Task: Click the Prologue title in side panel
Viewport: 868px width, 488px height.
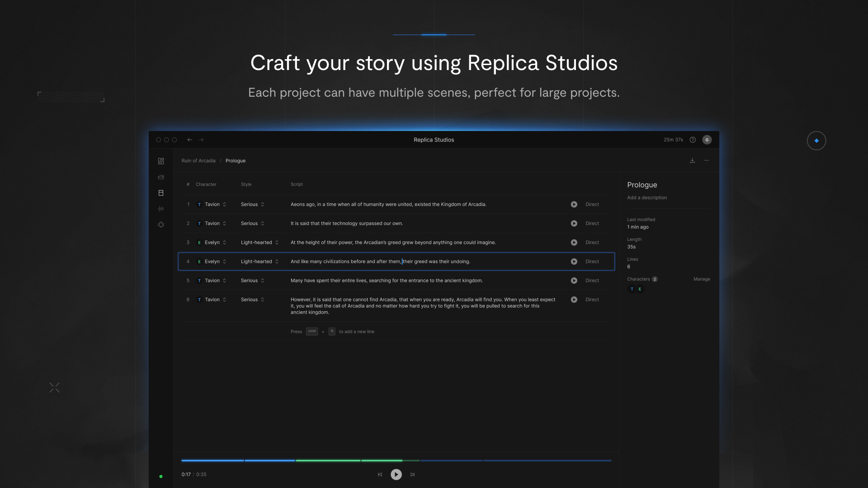Action: [x=642, y=185]
